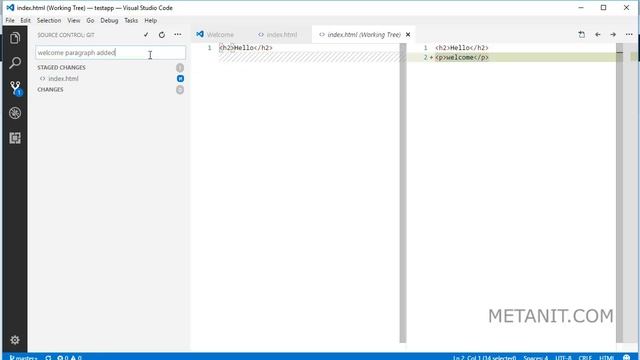Click <h2>Hello</h2> in the right editor
Screen dimensions: 640x360
tap(462, 48)
